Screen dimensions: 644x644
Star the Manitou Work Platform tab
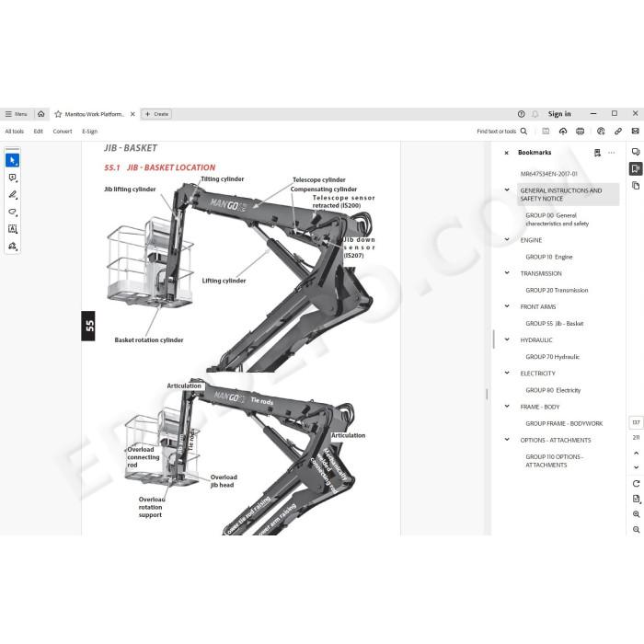point(58,114)
